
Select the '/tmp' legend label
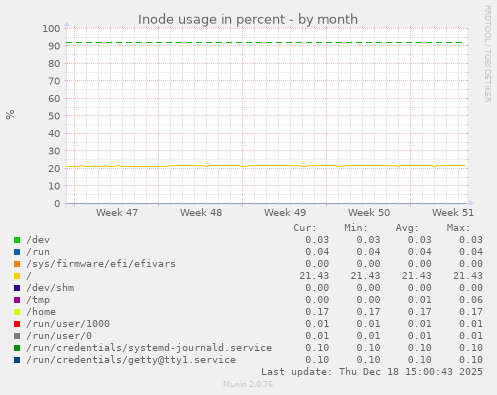(x=38, y=300)
